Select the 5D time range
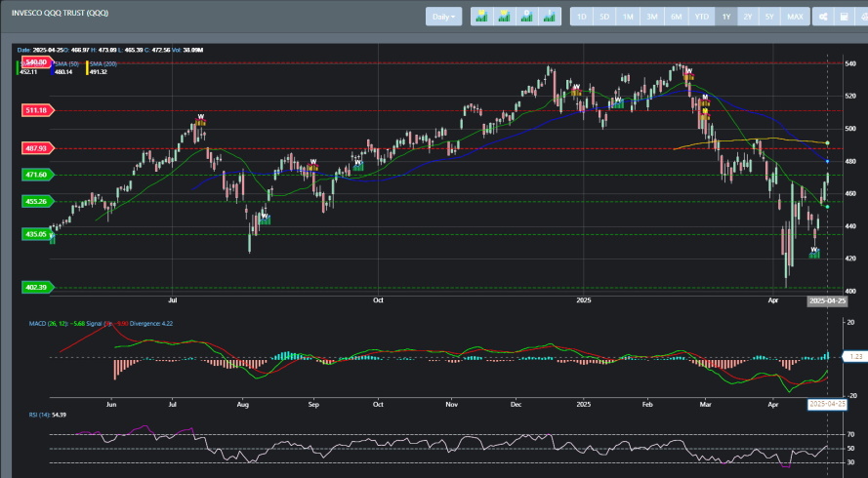Viewport: 868px width, 478px height. coord(604,17)
